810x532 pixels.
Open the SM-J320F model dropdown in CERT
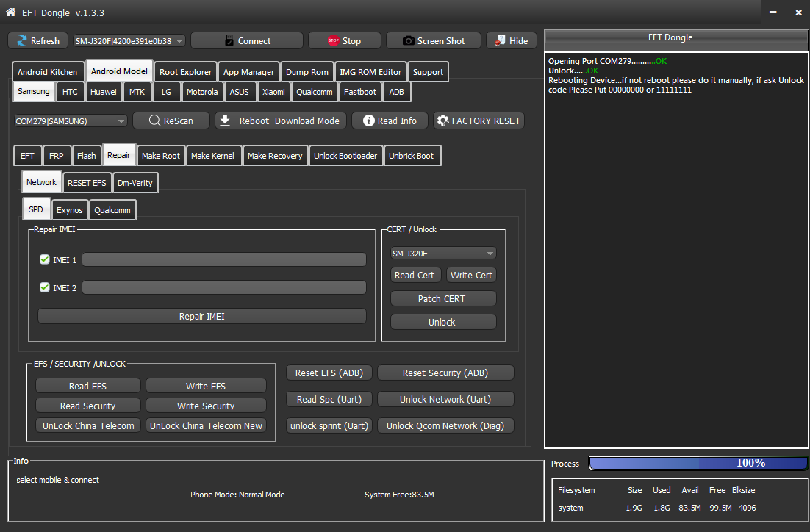coord(443,253)
